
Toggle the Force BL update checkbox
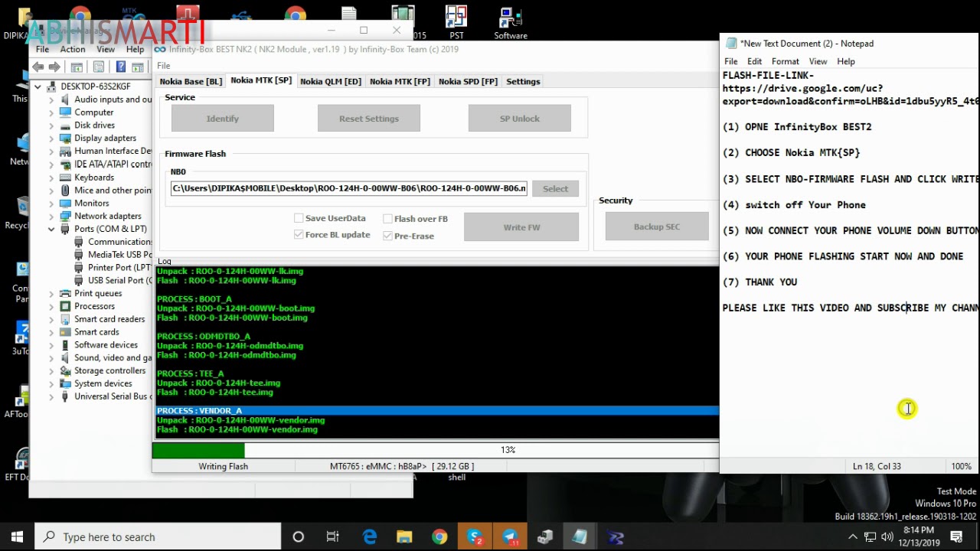point(299,235)
